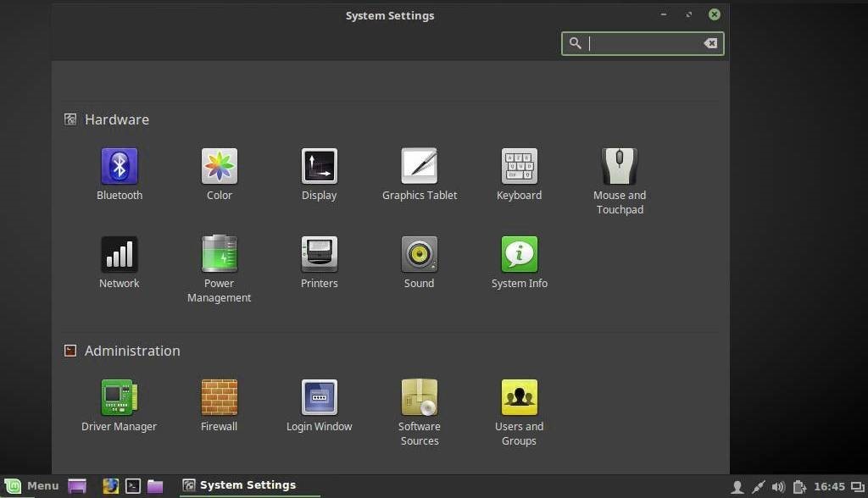
Task: Open the Color settings module
Action: click(220, 174)
